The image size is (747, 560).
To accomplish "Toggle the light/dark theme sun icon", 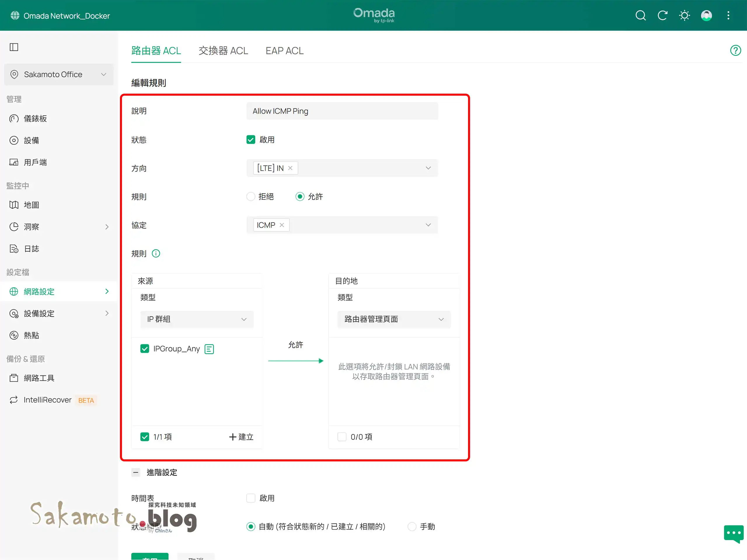I will 684,15.
